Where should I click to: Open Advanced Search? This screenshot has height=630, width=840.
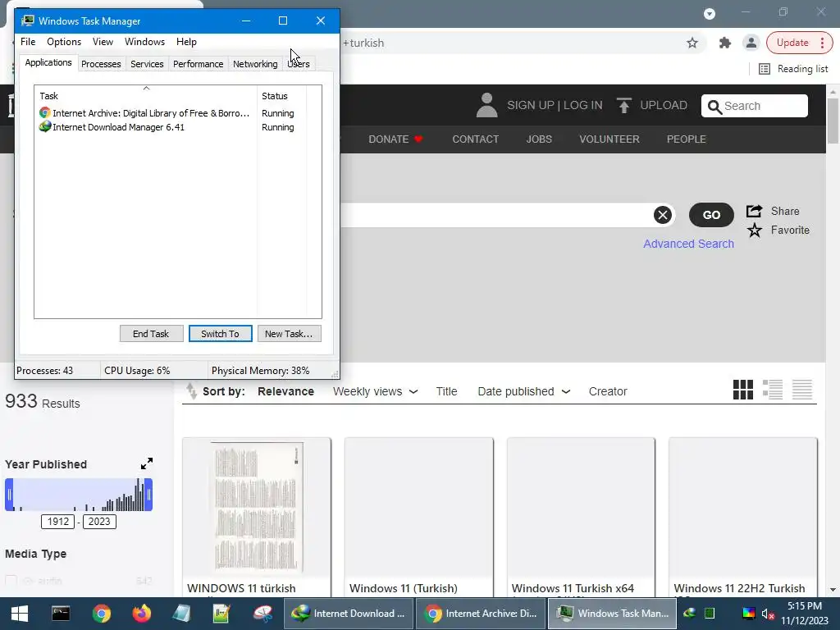[688, 244]
